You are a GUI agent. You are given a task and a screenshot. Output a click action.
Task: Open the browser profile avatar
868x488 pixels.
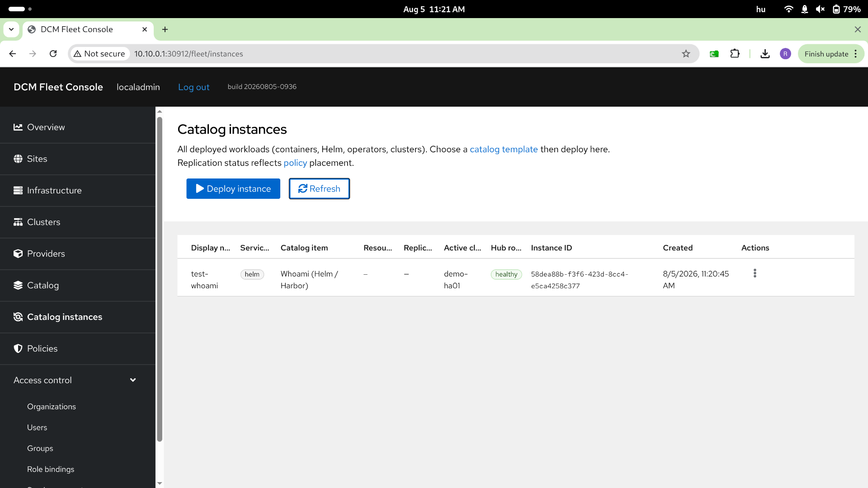785,54
